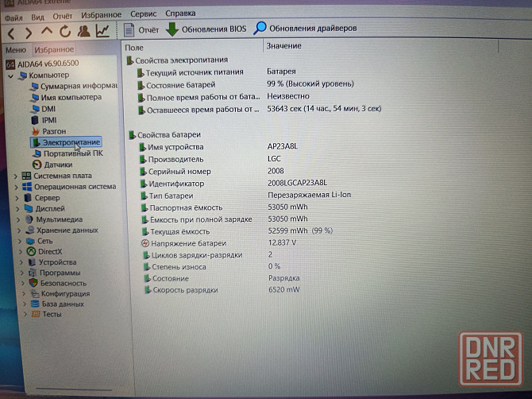Select the Свойства батареи group row
This screenshot has width=532, height=399.
(165, 135)
